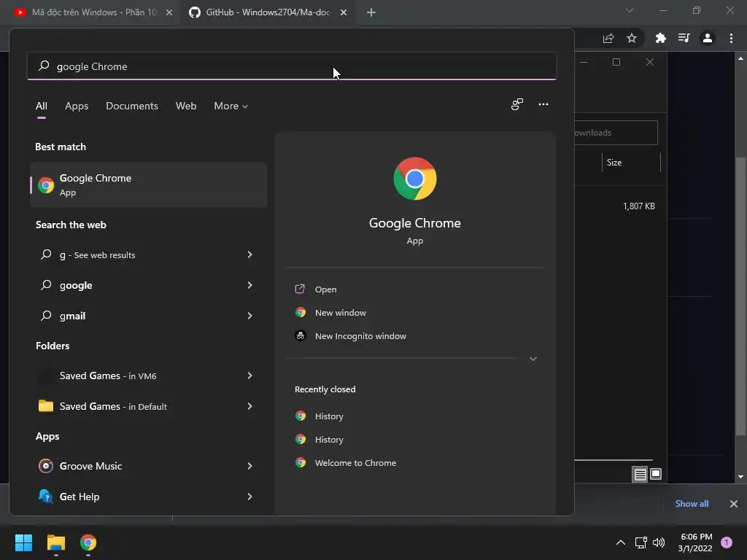This screenshot has height=560, width=747.
Task: Click the Windows Start button on taskbar
Action: click(x=23, y=542)
